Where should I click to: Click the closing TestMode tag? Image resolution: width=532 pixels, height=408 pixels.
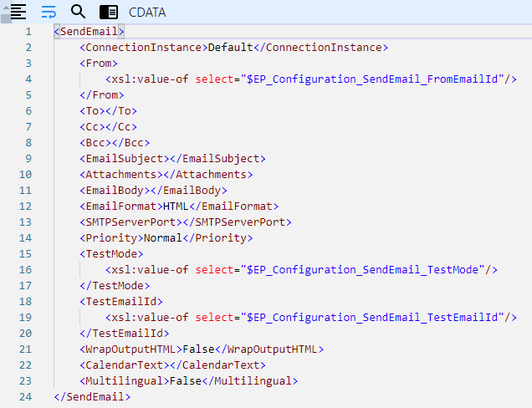pos(115,286)
